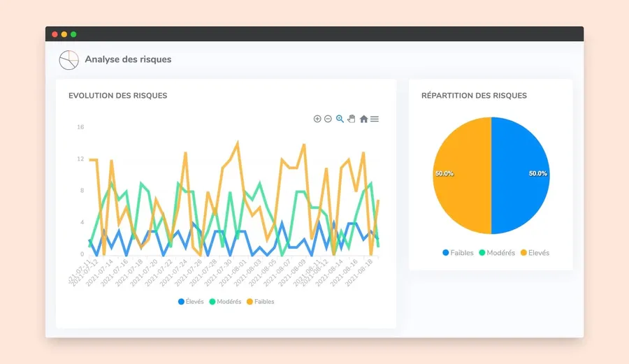The image size is (629, 364).
Task: Toggle Élevés series in line chart legend
Action: point(191,301)
